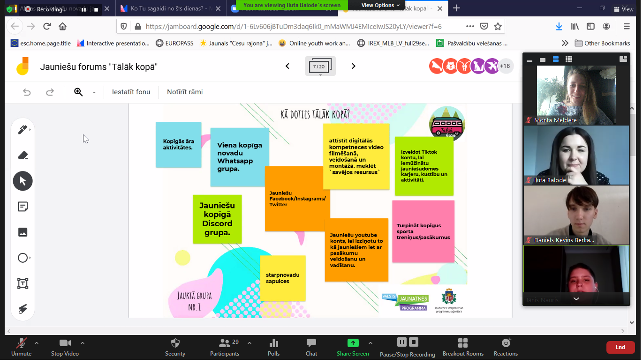Open Zoom Reactions
643x364 pixels.
click(506, 347)
